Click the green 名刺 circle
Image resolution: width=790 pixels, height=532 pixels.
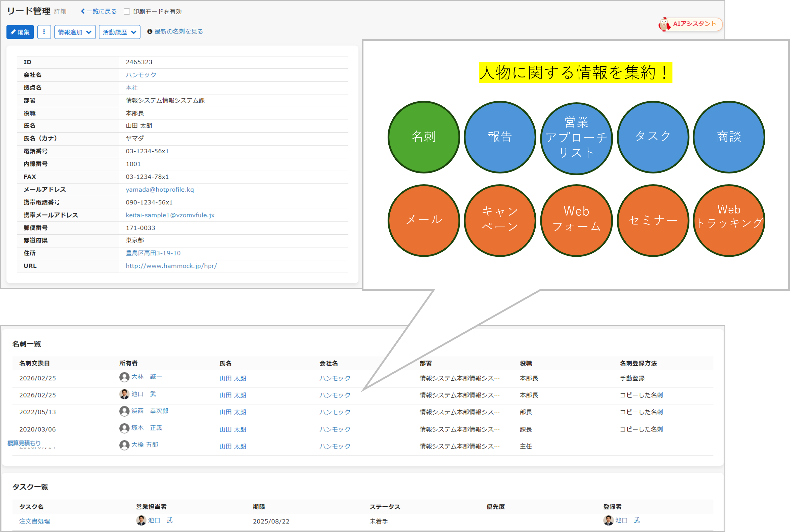coord(423,137)
